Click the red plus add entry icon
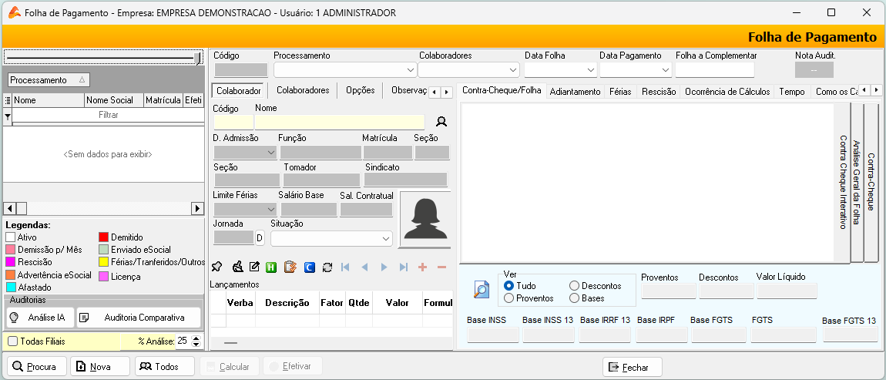Viewport: 886px width, 380px height. coord(422,267)
